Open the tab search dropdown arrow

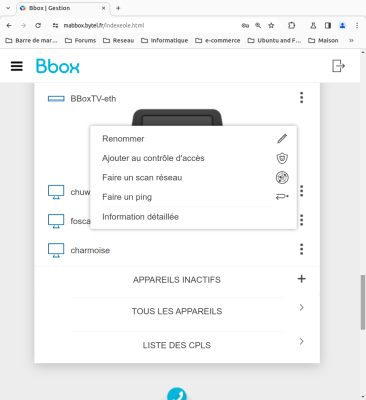tap(8, 8)
